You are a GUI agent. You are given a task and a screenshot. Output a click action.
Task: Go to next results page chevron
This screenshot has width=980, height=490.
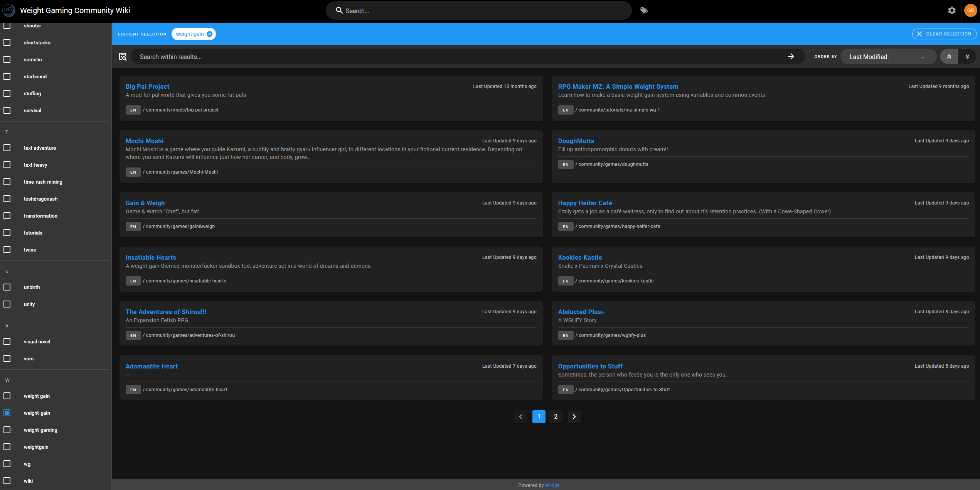click(574, 417)
